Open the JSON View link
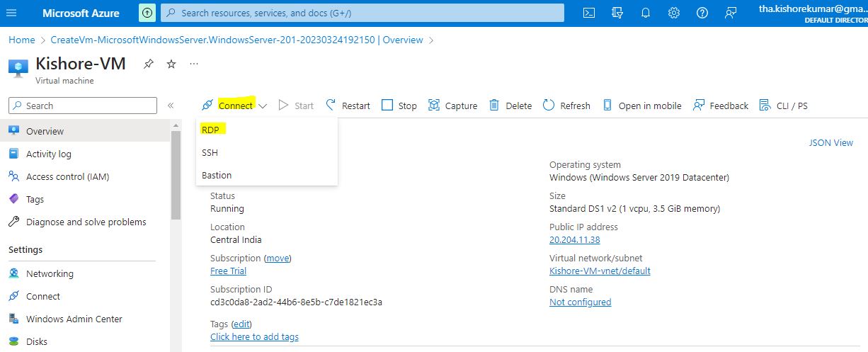This screenshot has width=868, height=352. coord(830,142)
